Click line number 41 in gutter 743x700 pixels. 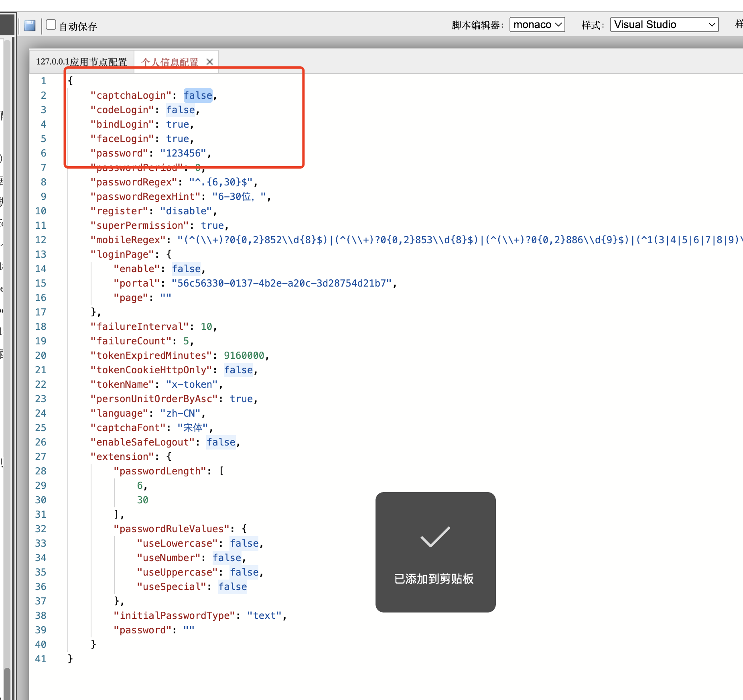(41, 659)
